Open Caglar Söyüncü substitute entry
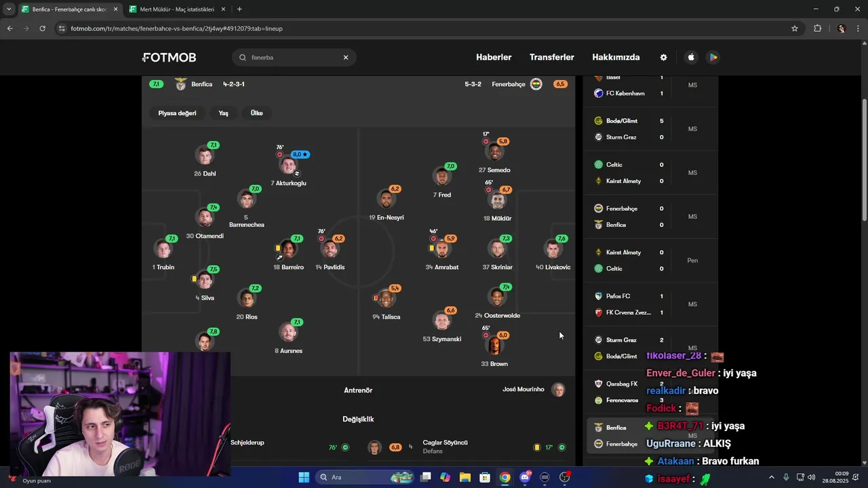This screenshot has width=868, height=488. 467,447
